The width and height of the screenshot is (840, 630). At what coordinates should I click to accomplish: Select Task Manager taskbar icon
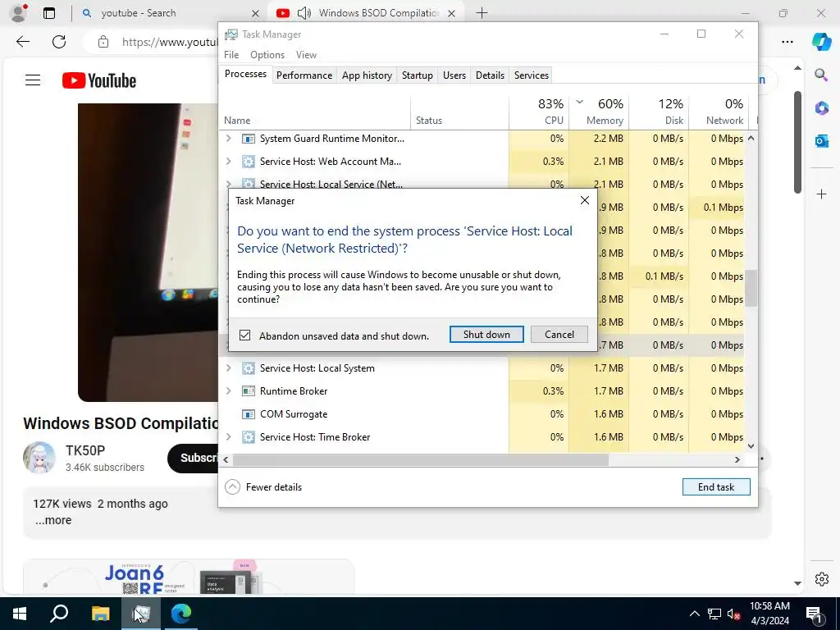click(141, 613)
